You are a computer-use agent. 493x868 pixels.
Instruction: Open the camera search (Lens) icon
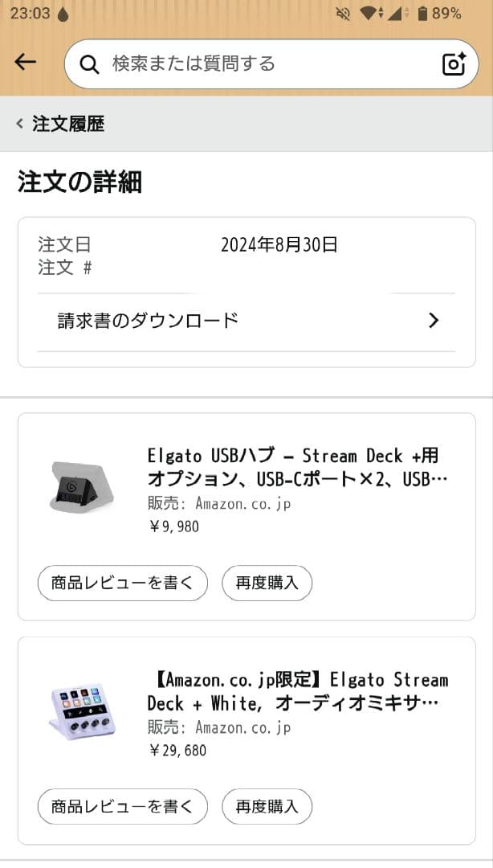(x=452, y=63)
